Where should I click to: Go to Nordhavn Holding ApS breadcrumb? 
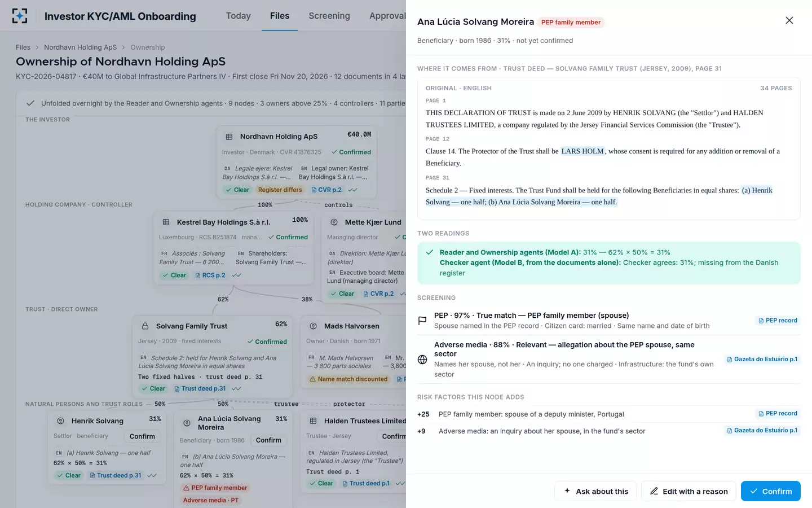(x=80, y=47)
